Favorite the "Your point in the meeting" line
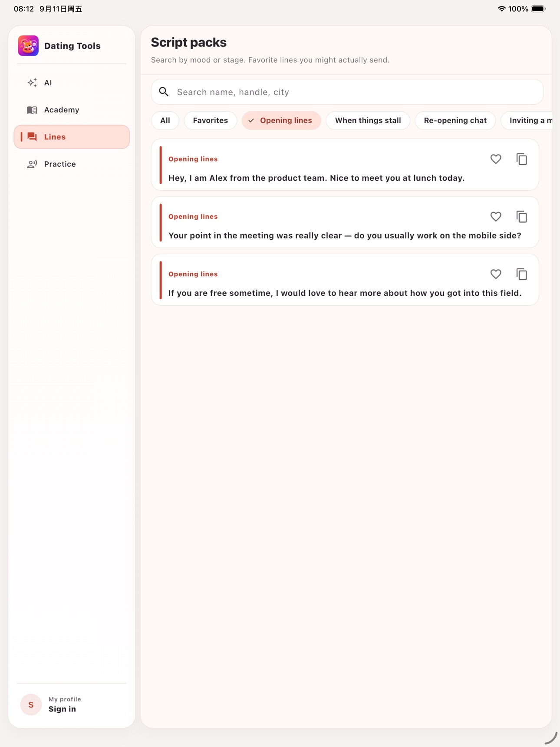This screenshot has width=560, height=747. [496, 216]
